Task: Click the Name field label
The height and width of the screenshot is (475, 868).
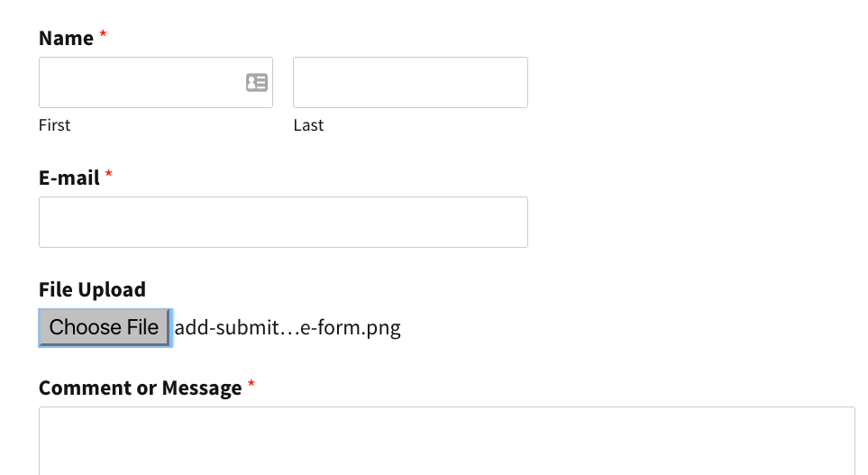Action: (66, 38)
